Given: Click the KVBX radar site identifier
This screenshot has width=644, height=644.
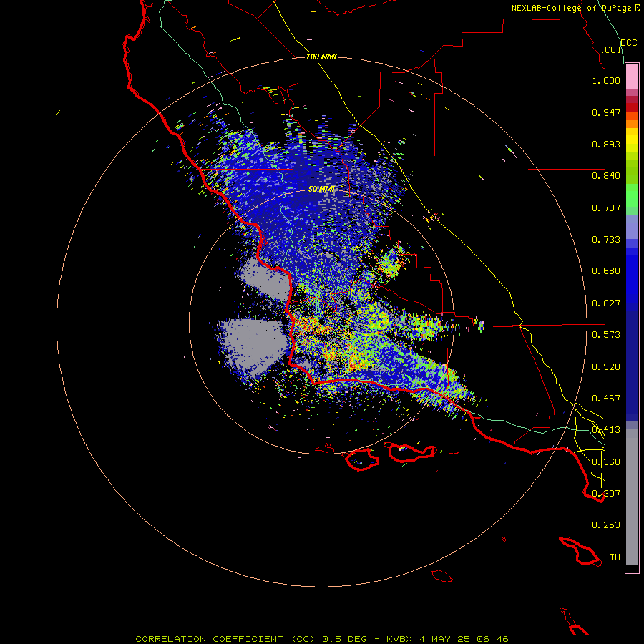Looking at the screenshot, I should click(399, 639).
